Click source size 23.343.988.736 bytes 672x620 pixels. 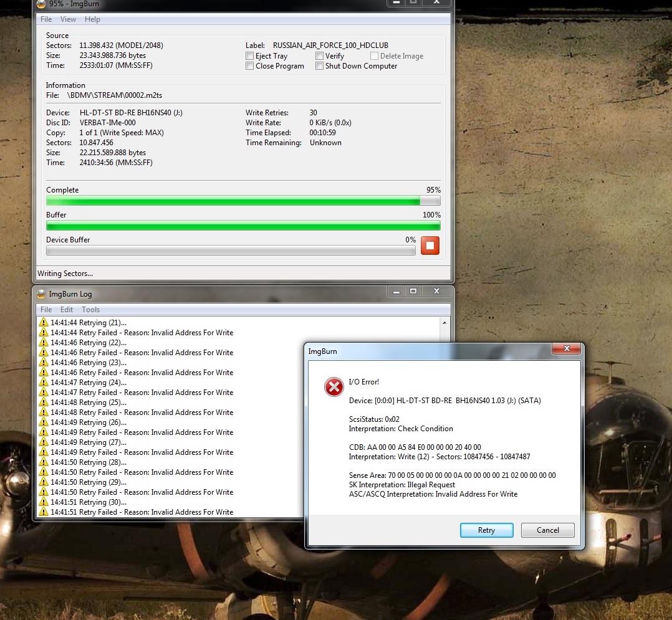pyautogui.click(x=113, y=55)
